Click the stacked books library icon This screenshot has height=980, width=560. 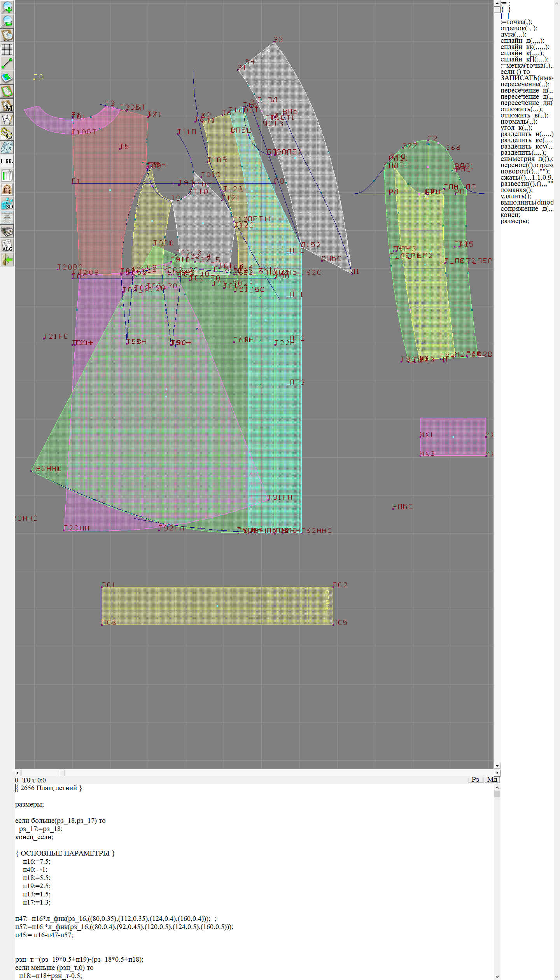pos(7,232)
